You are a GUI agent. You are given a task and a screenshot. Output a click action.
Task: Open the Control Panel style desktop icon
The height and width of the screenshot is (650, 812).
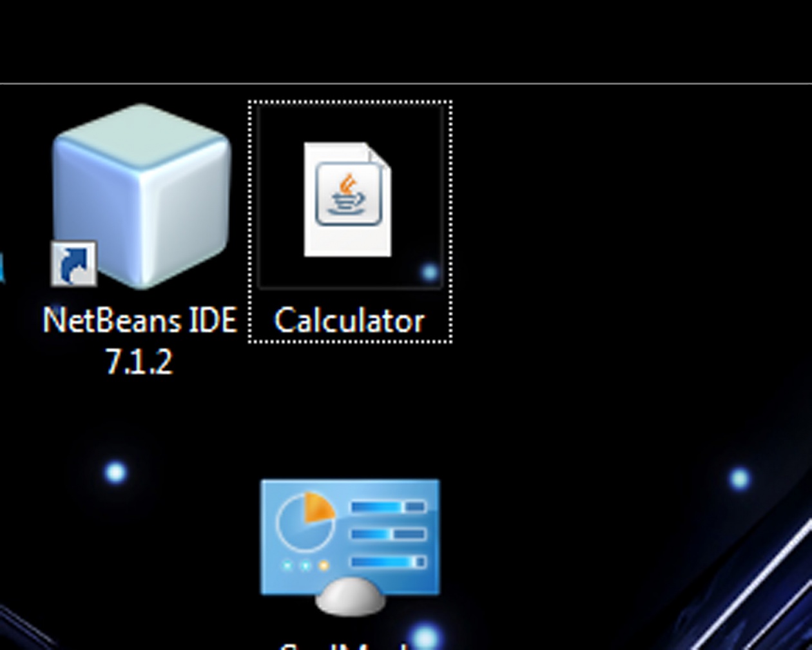pos(350,547)
